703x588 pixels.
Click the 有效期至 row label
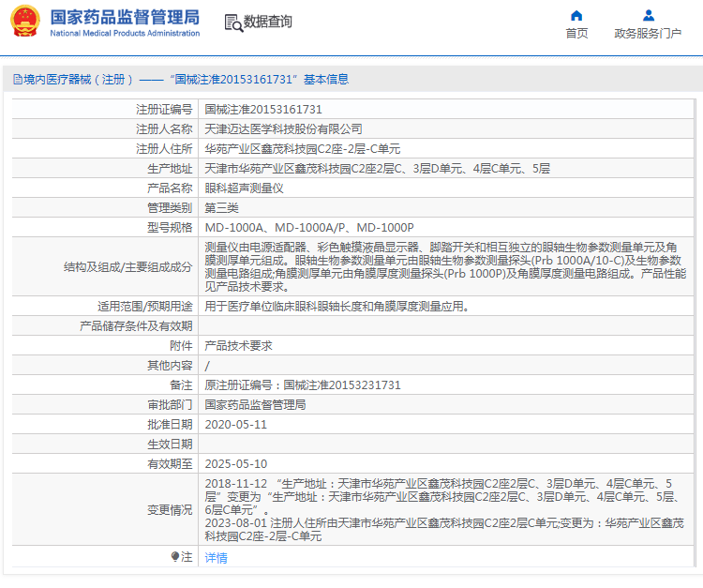point(170,464)
